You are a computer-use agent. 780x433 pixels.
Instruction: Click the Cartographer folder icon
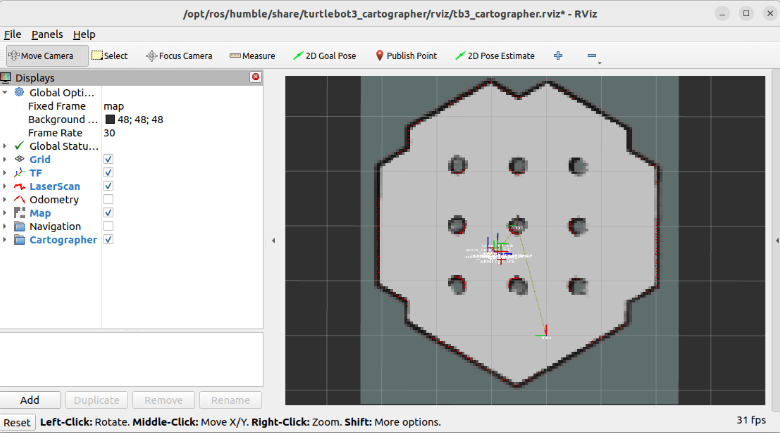19,240
